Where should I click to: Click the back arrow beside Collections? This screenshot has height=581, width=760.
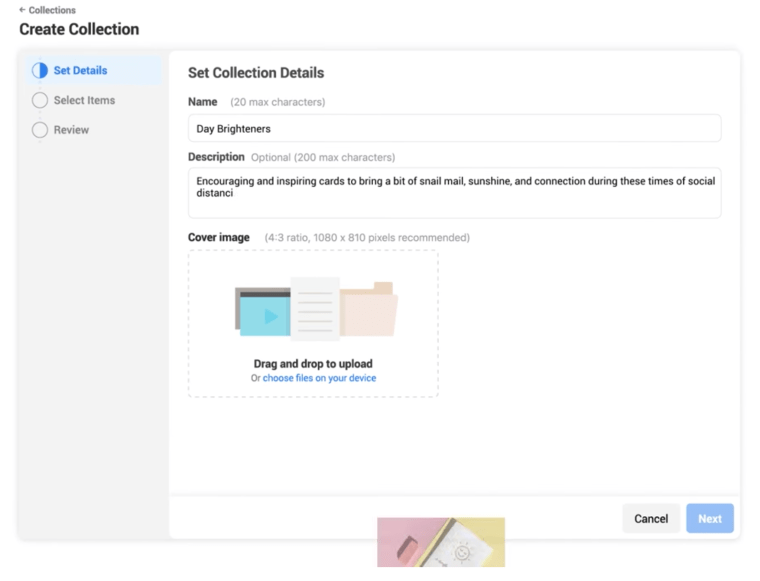[x=22, y=10]
